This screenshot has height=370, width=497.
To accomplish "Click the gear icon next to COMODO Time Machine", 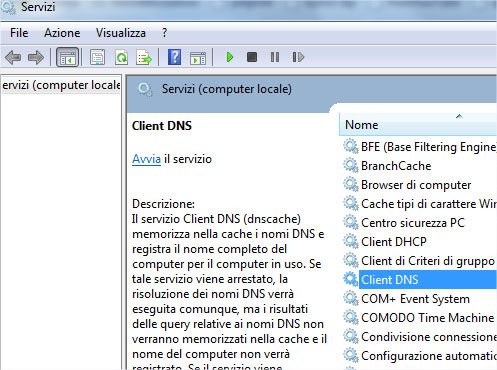I will tap(351, 318).
